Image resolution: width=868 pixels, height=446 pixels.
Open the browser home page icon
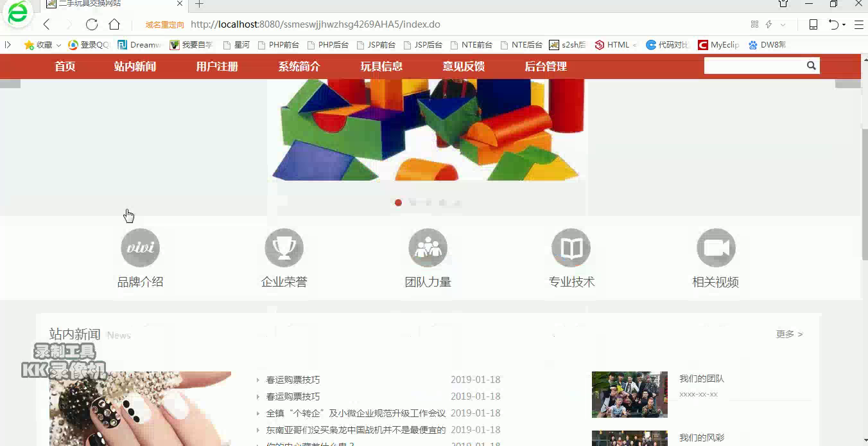[x=114, y=24]
